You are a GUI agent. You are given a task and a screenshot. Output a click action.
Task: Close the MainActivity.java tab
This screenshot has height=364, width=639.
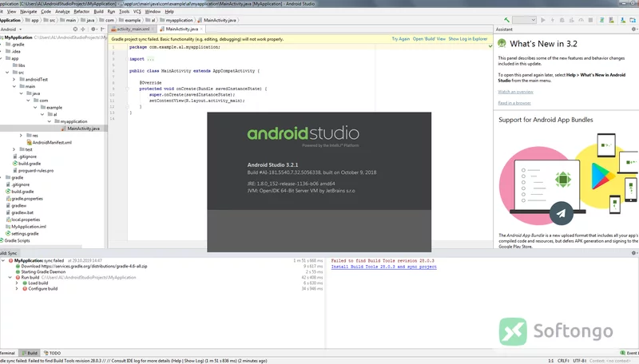(201, 30)
